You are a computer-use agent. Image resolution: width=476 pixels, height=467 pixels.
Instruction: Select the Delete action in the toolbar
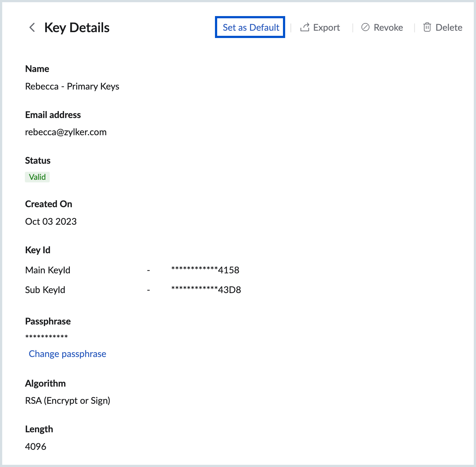(x=449, y=27)
